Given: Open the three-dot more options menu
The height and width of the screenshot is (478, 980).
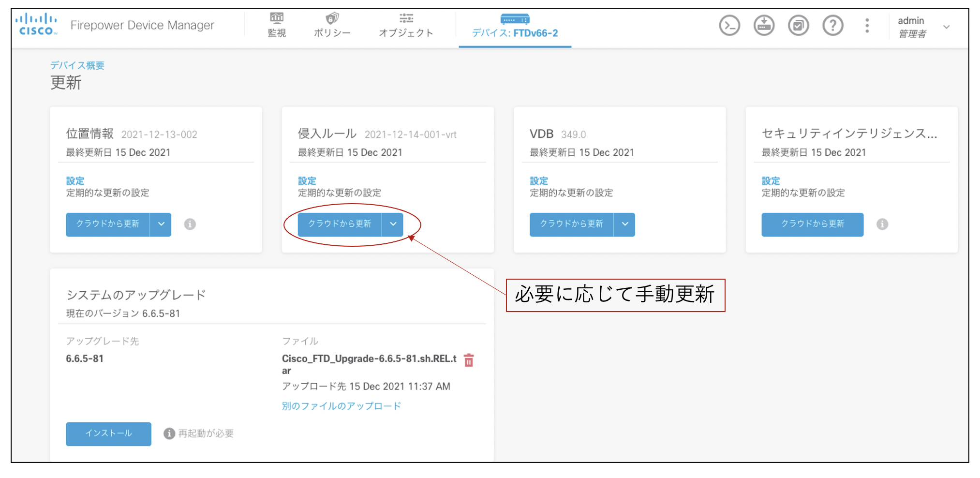Looking at the screenshot, I should pyautogui.click(x=867, y=26).
